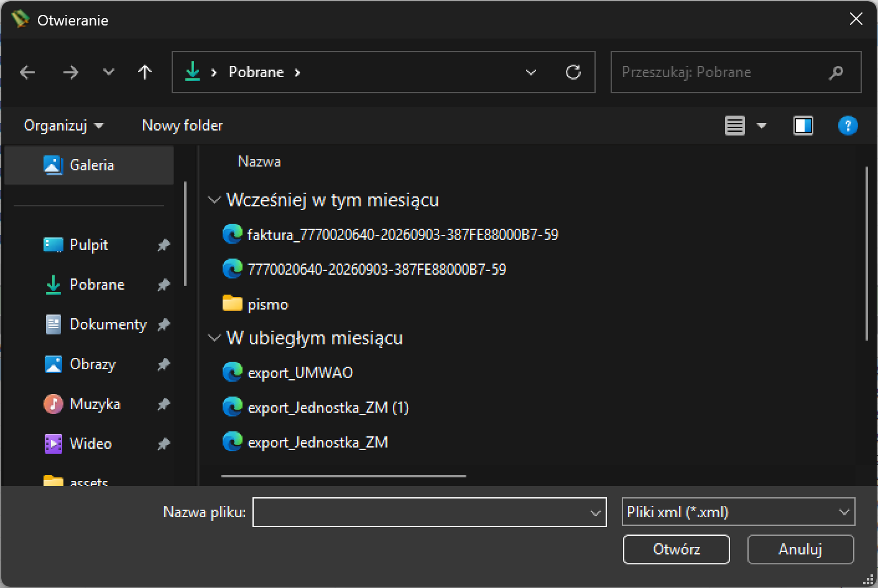This screenshot has height=588, width=878.
Task: Open Wideo in the sidebar
Action: [90, 444]
